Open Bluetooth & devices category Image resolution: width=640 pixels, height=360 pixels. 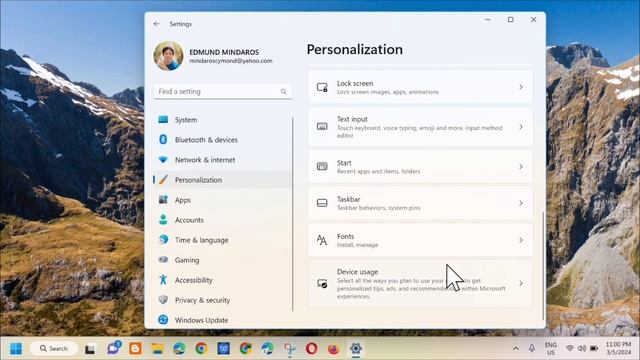point(223,140)
